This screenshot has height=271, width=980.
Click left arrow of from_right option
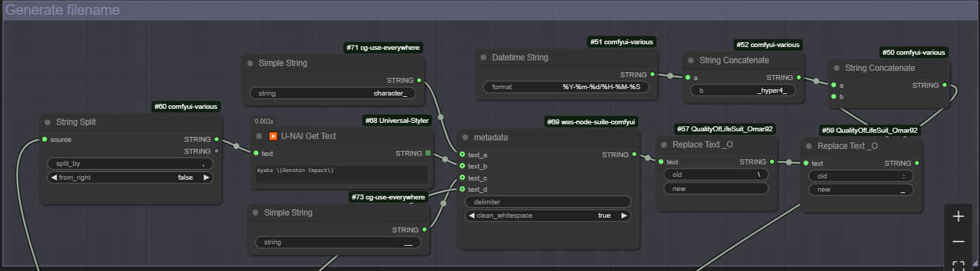(53, 178)
